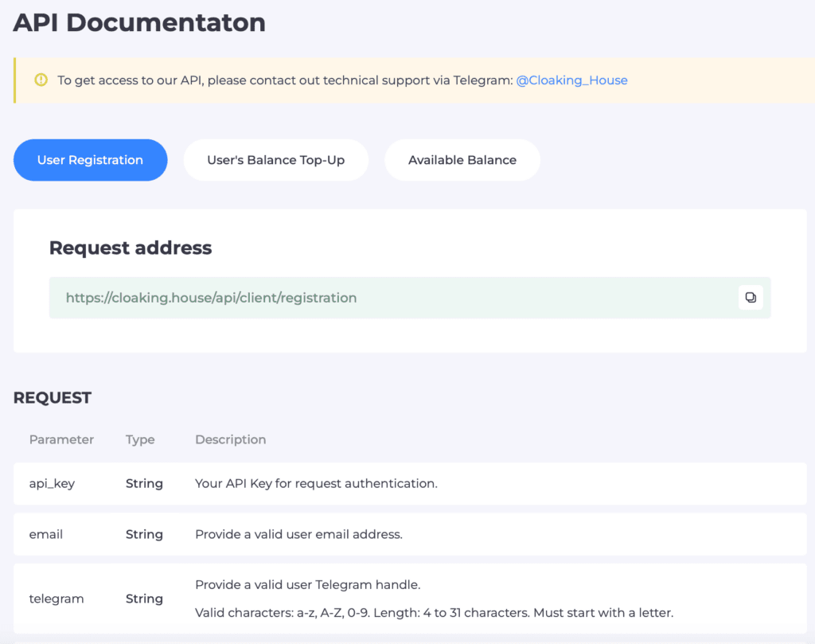Click the API Documentaton page title
Screen dimensions: 815x644
click(x=138, y=22)
